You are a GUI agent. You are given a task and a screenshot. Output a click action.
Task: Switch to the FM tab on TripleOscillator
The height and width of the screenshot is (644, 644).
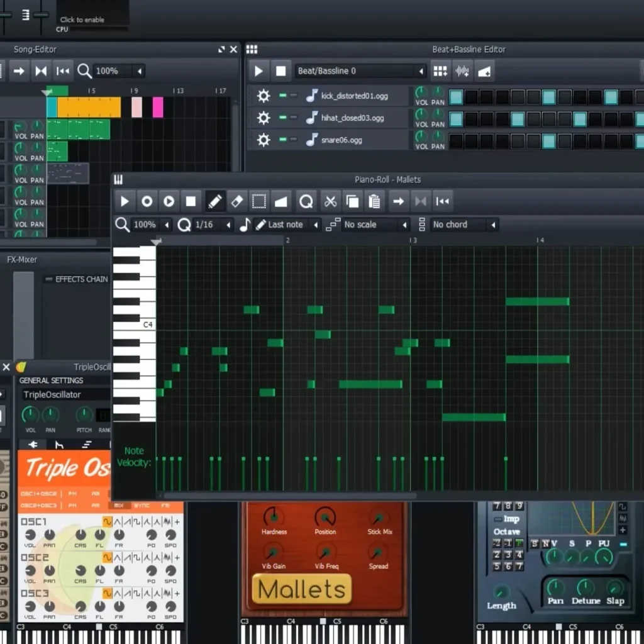point(165,506)
